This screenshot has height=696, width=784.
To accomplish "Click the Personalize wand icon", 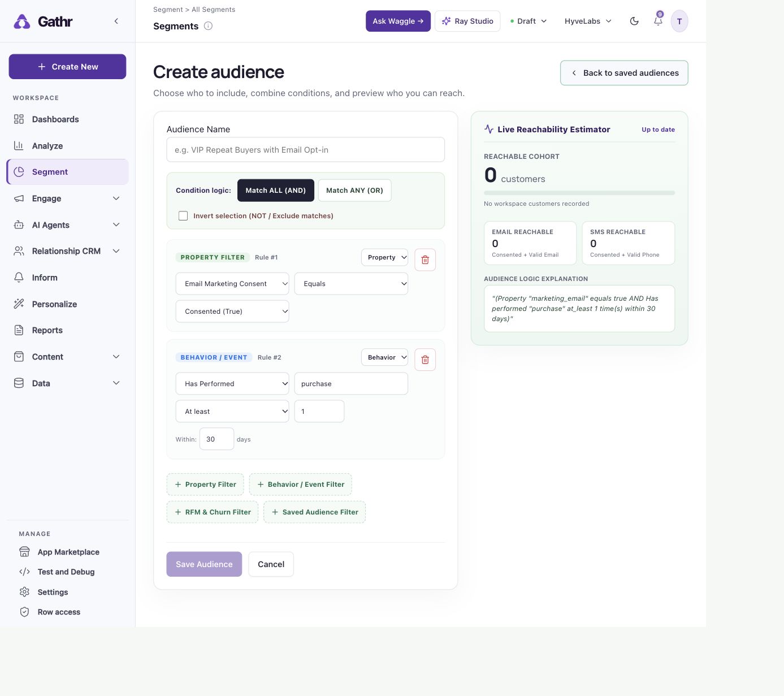I will pos(19,304).
